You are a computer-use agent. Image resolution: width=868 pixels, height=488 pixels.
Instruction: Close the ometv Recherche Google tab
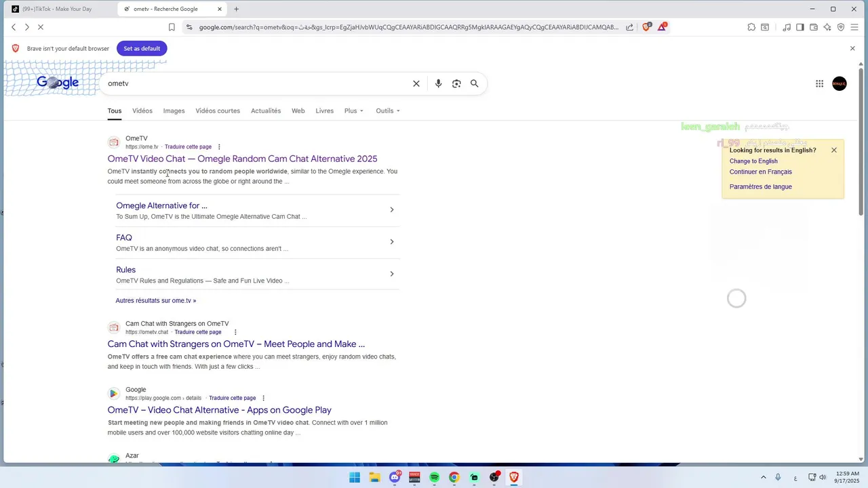pos(220,9)
